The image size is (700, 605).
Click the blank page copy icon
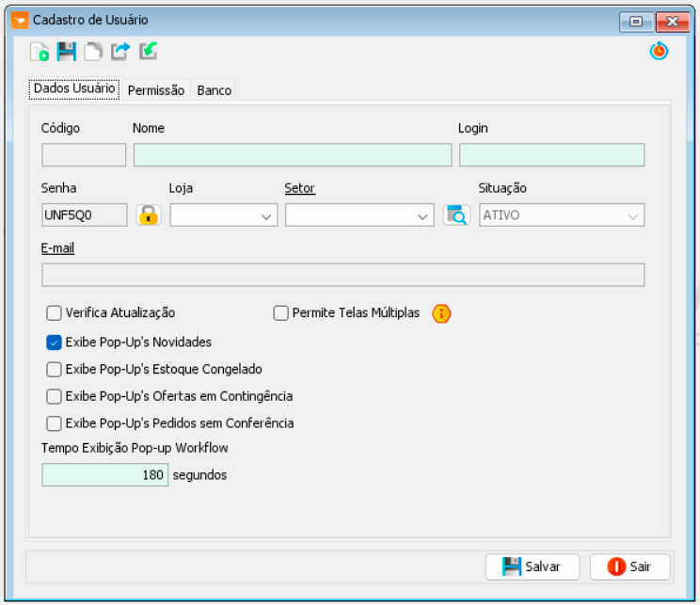[93, 53]
